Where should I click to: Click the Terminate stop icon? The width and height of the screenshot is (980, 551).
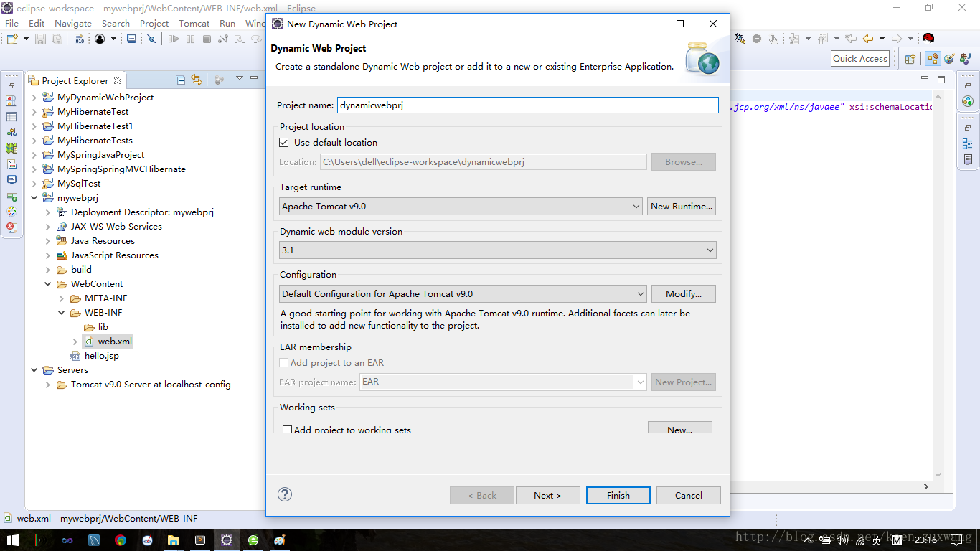click(207, 39)
